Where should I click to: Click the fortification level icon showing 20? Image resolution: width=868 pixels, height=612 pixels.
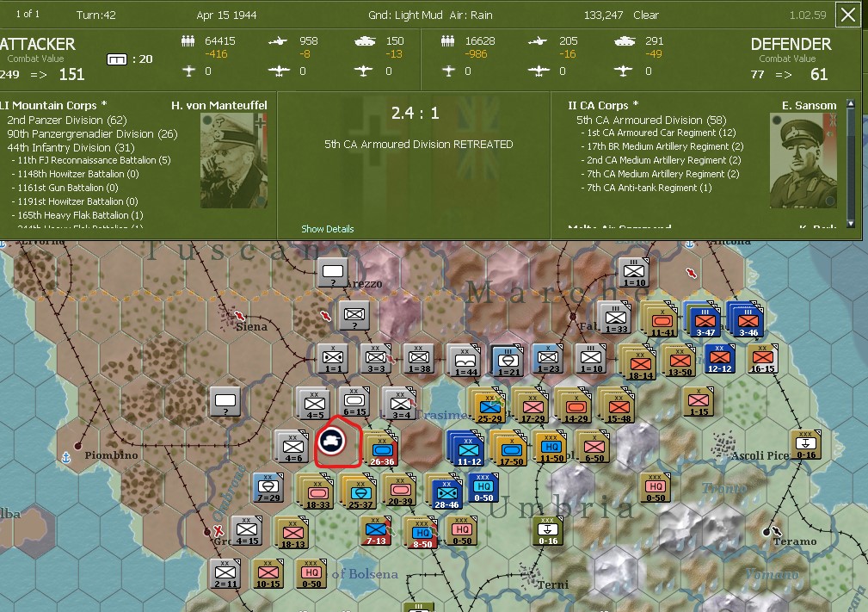117,59
